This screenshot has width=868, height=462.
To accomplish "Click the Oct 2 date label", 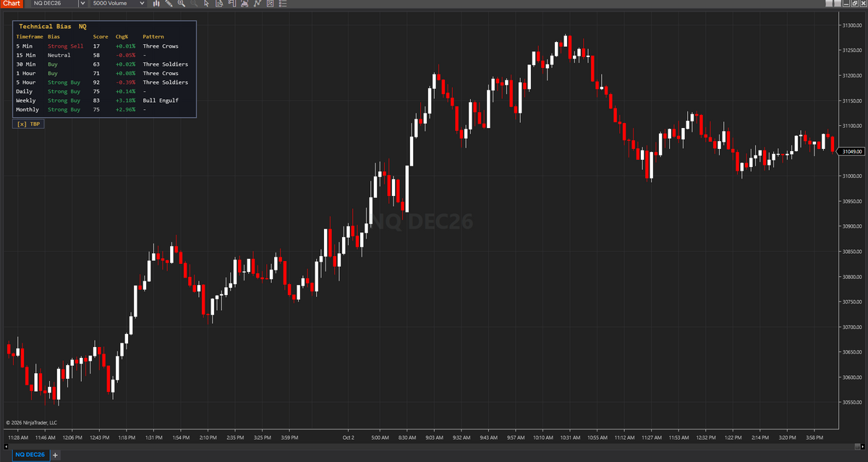I will tap(349, 437).
